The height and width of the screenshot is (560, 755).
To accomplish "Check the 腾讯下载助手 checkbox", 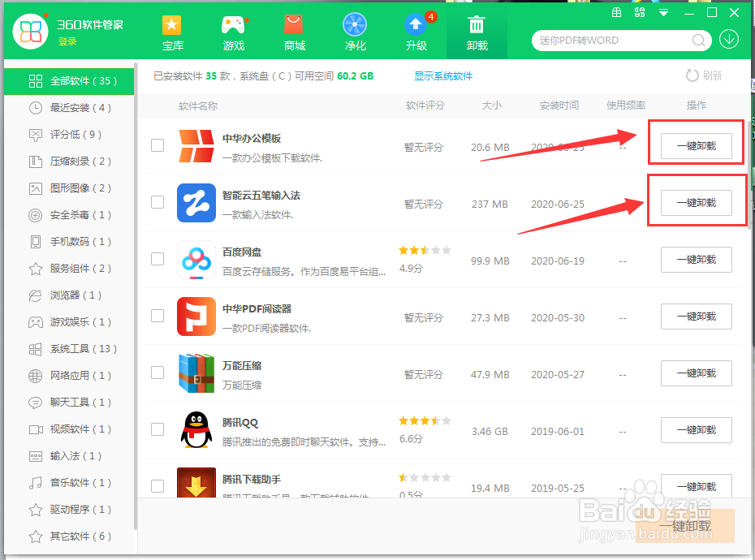I will tap(157, 486).
